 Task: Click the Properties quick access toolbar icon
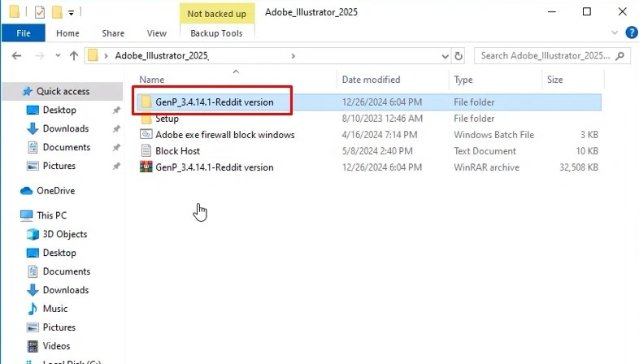click(40, 13)
